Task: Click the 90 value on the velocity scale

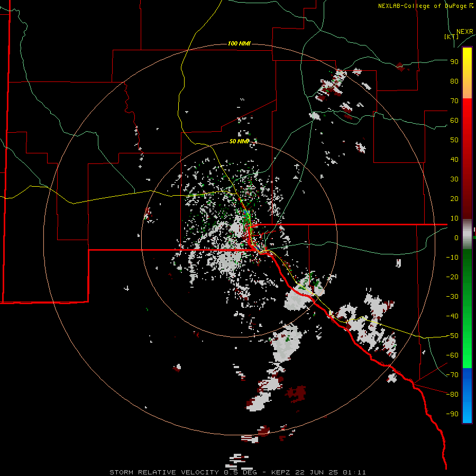Action: [454, 62]
